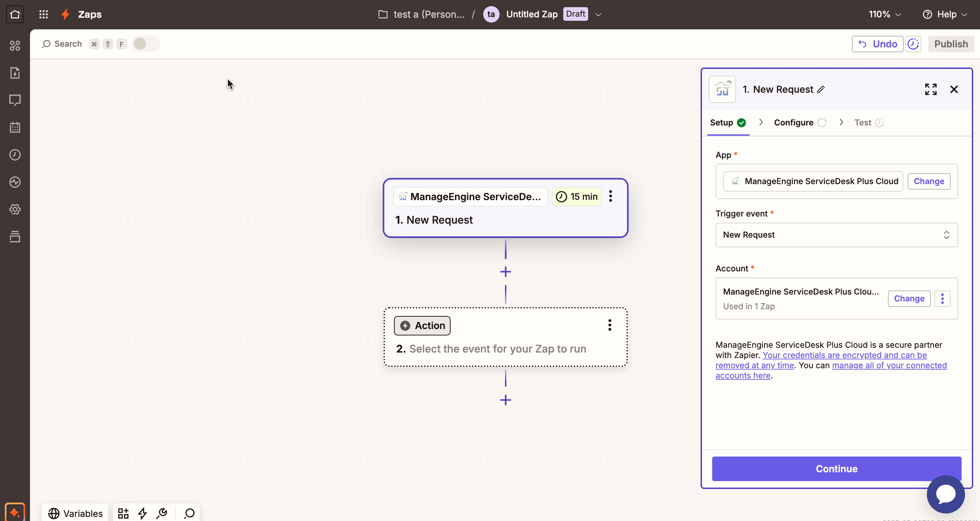Click the rename pencil icon next to New Request
Viewport: 980px width, 521px height.
[x=821, y=89]
